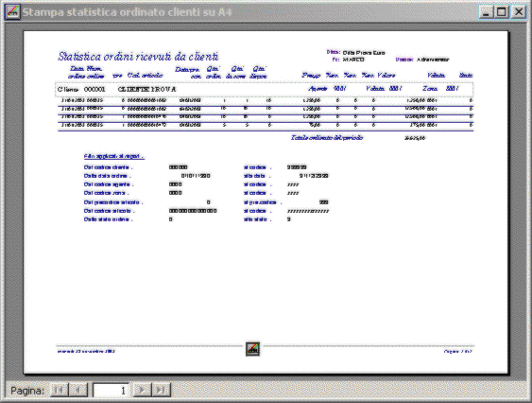Click the report title 'Statistica ordini ricevuti da clienti'

point(138,57)
